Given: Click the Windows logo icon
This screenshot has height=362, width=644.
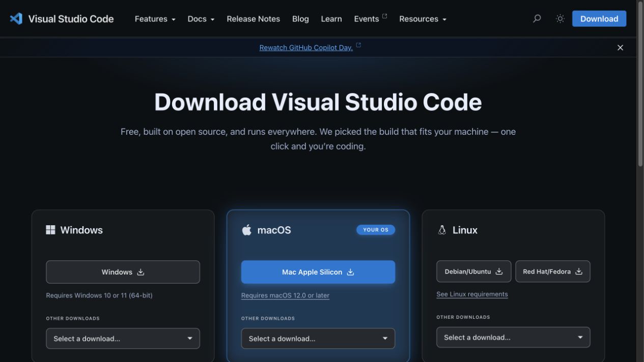Looking at the screenshot, I should pyautogui.click(x=50, y=230).
